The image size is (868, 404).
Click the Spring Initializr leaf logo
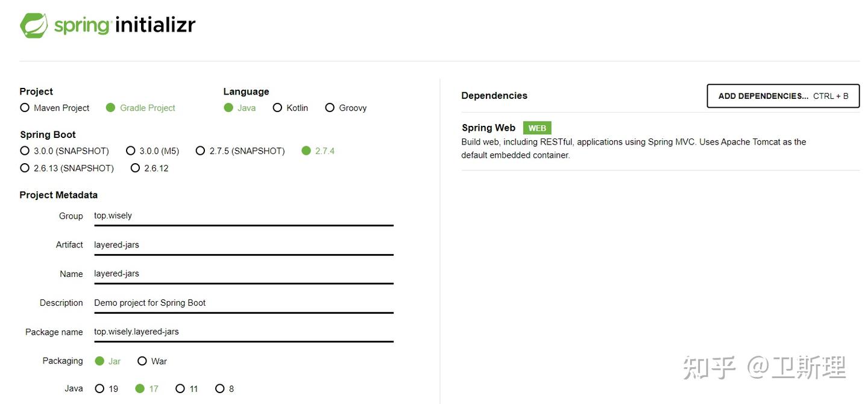coord(34,24)
